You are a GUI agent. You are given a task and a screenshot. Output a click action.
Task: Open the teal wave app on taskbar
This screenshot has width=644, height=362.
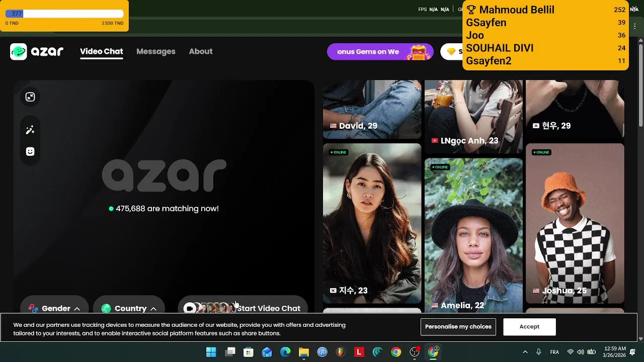(x=377, y=352)
